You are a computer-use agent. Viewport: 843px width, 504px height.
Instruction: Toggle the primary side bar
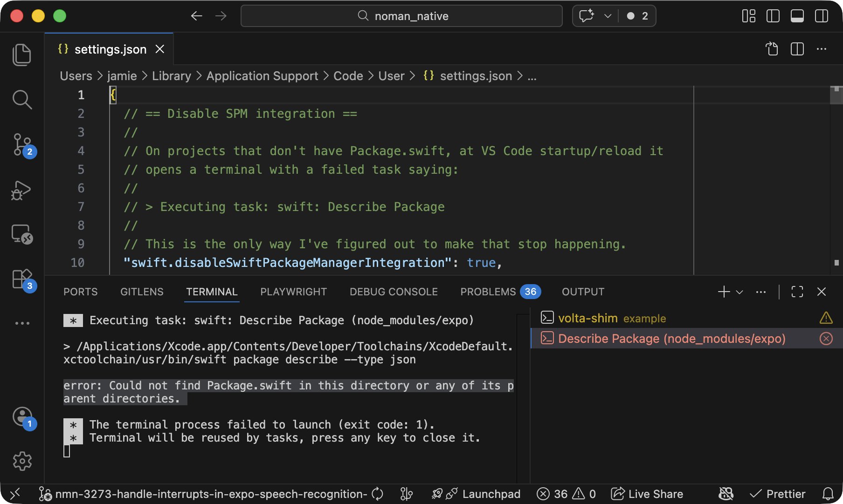(773, 16)
